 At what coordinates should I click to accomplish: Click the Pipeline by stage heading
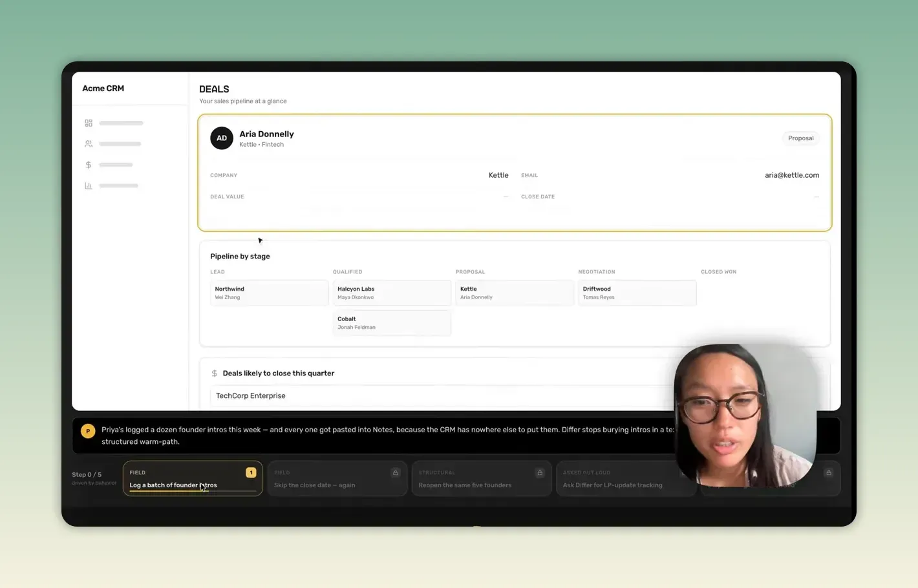(240, 257)
